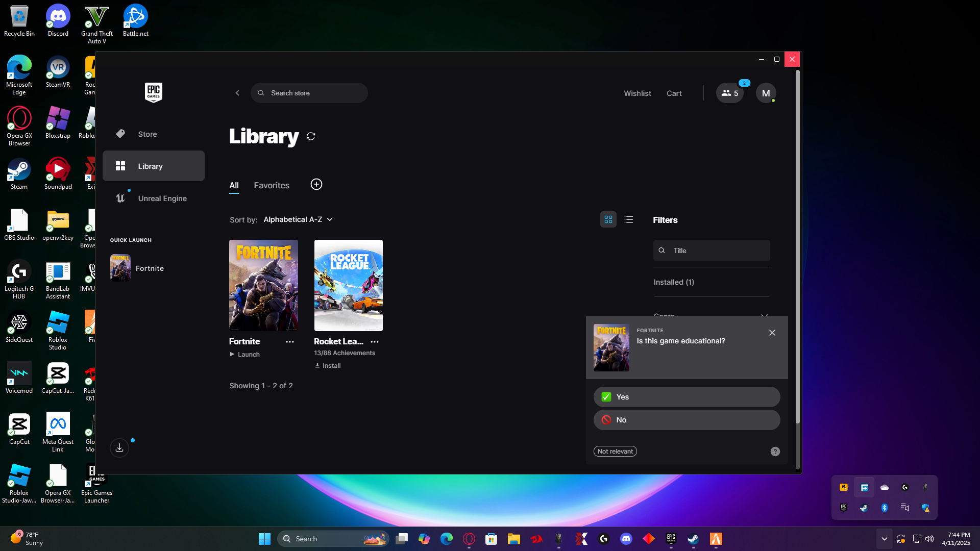Image resolution: width=980 pixels, height=551 pixels.
Task: Open the Cart link
Action: [674, 93]
